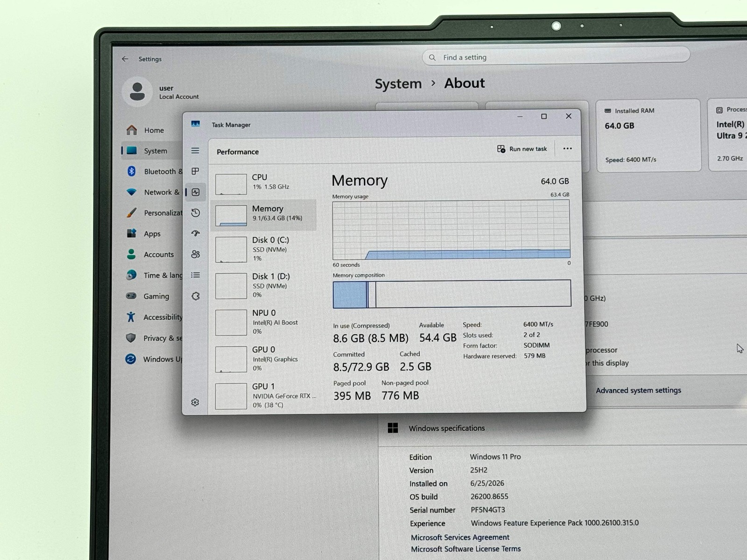The height and width of the screenshot is (560, 747).
Task: Click System breadcrumb link in header
Action: 398,84
